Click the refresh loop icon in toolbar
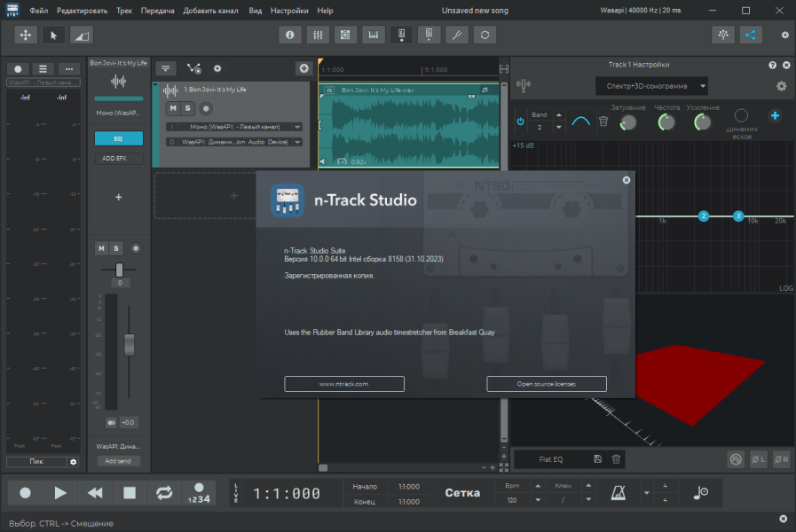Viewport: 796px width, 532px height. (x=485, y=35)
